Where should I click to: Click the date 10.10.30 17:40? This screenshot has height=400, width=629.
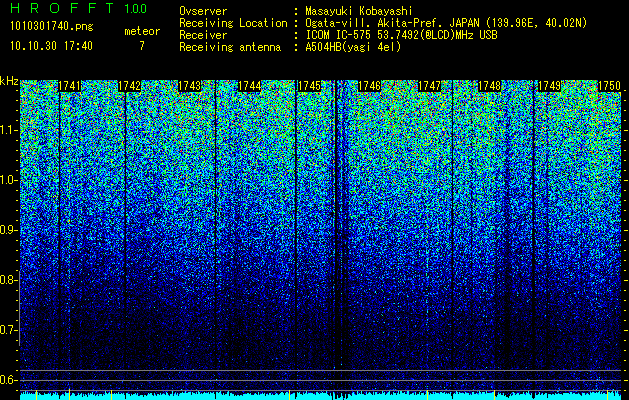(51, 46)
